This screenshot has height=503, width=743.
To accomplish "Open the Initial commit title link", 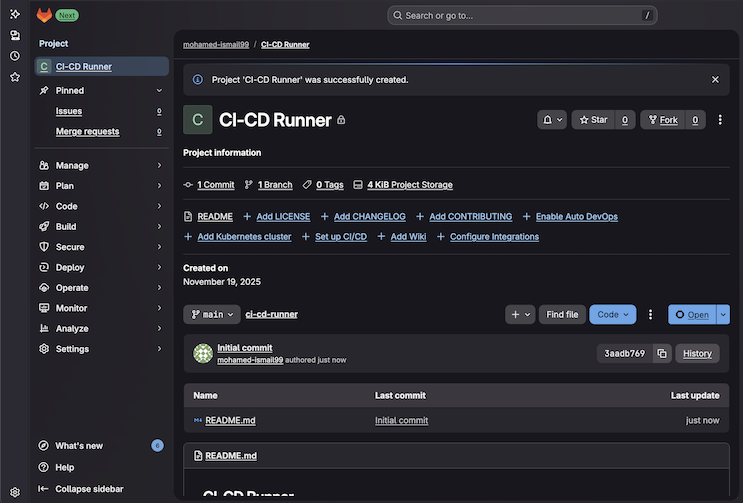I will pyautogui.click(x=245, y=348).
